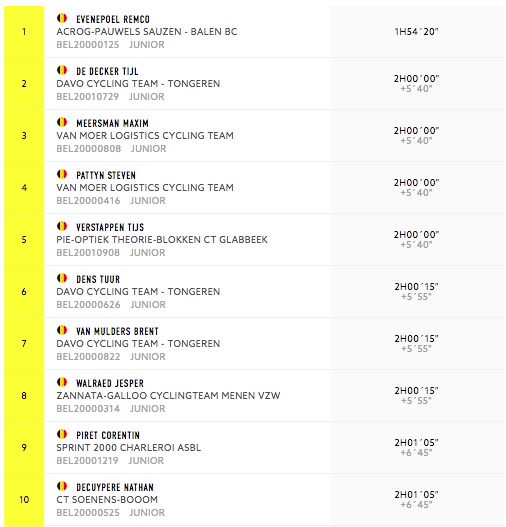Viewport: 506px width, 527px height.
Task: Open rider name Piret Corentin
Action: click(108, 436)
